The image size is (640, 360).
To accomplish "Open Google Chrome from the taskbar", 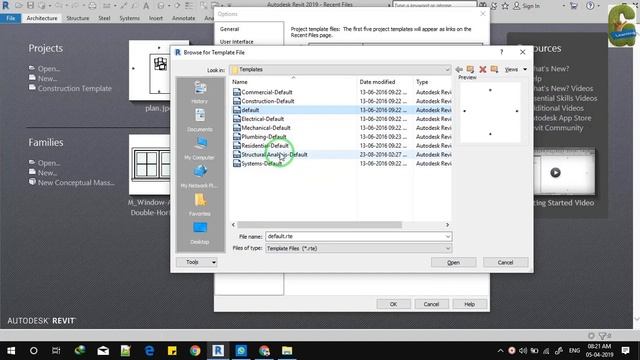I will pyautogui.click(x=195, y=351).
